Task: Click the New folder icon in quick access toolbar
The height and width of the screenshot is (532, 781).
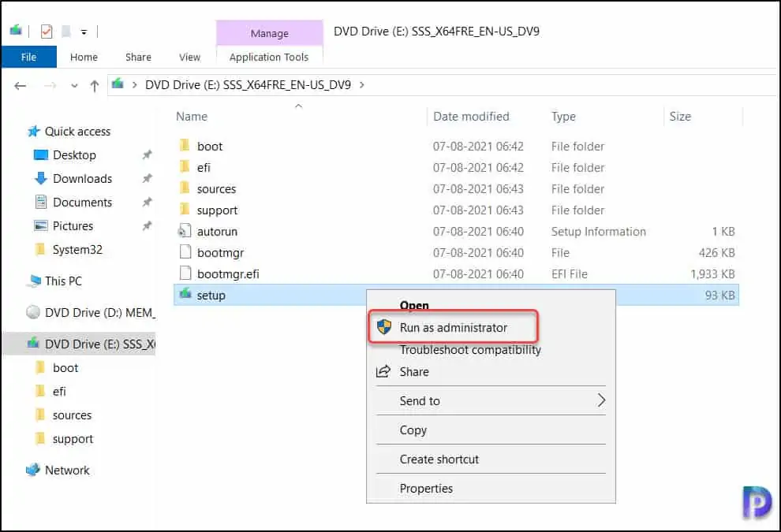Action: [65, 32]
